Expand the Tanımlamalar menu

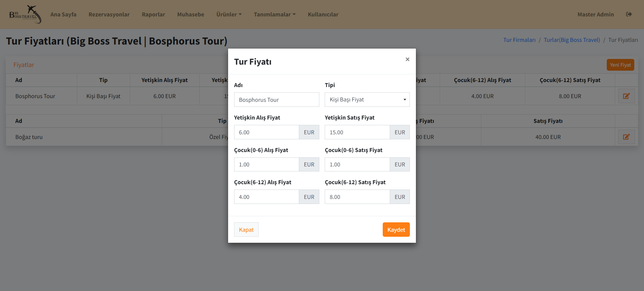pyautogui.click(x=275, y=14)
